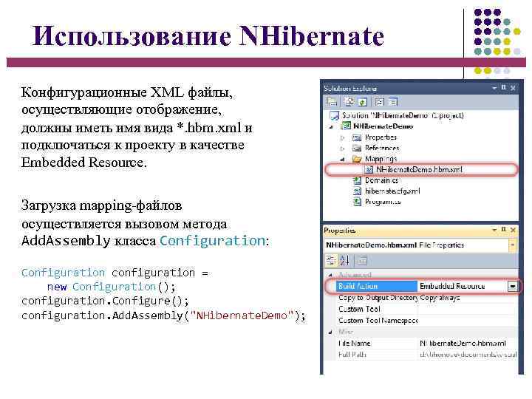Screen dimensions: 532x399
Task: Expand the Properties folder node
Action: pyautogui.click(x=342, y=137)
